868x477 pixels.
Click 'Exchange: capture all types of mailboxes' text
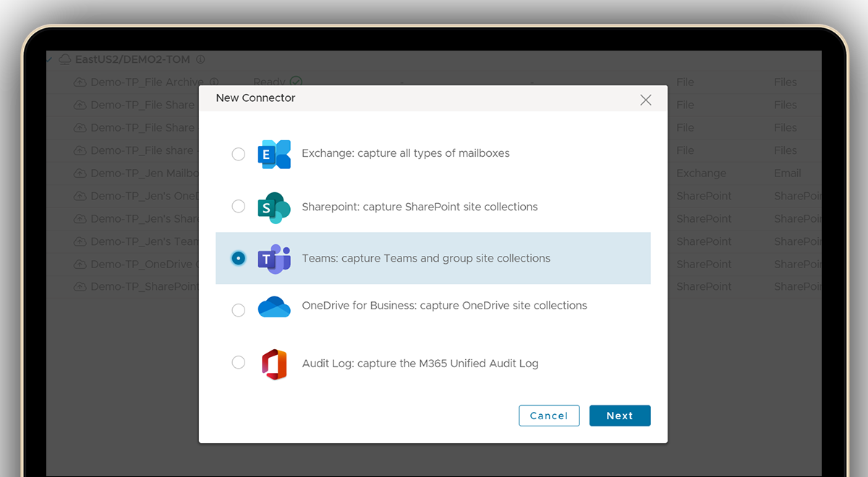[x=406, y=153]
